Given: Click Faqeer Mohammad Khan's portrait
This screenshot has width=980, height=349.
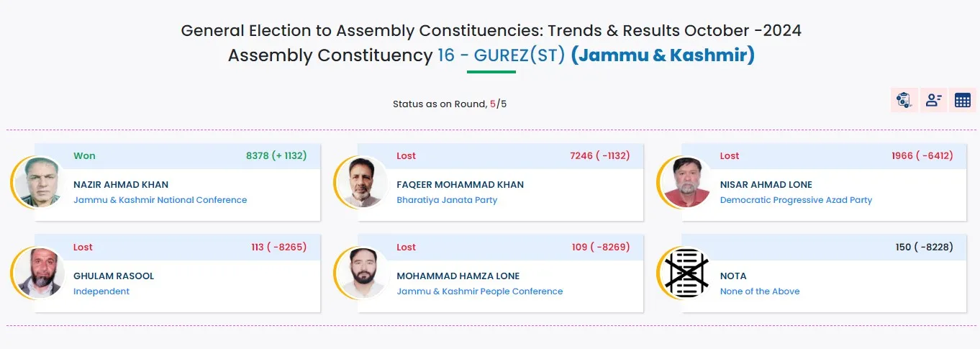Looking at the screenshot, I should pyautogui.click(x=361, y=182).
